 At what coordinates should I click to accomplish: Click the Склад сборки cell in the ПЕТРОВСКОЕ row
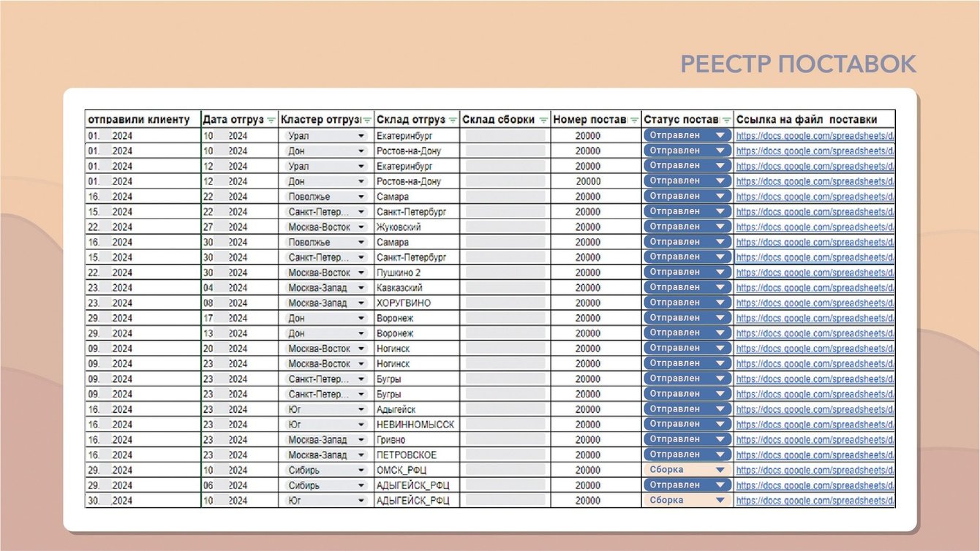(505, 455)
